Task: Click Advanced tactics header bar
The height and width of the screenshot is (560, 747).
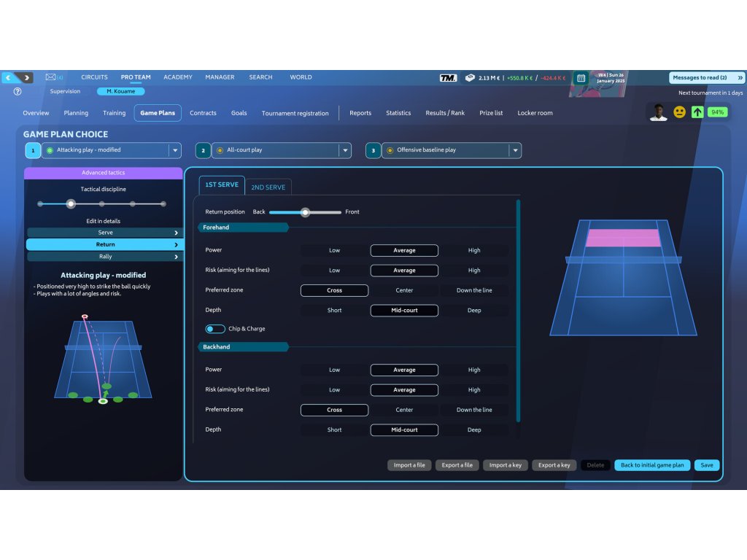Action: 103,173
